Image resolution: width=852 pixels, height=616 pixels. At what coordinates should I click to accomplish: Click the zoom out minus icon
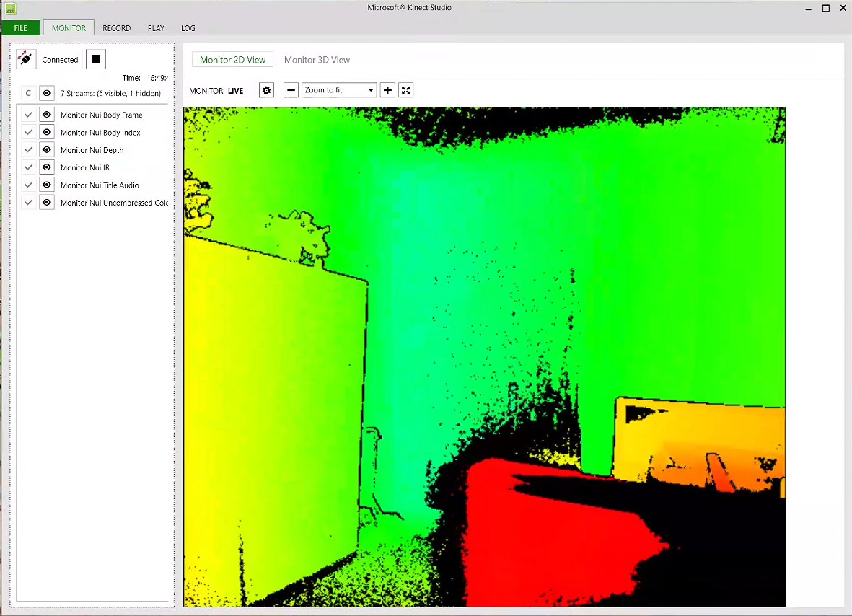(x=291, y=89)
